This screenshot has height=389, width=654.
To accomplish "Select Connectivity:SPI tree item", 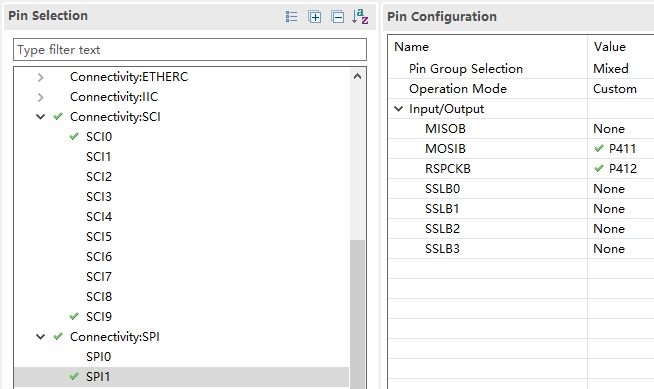I will point(115,336).
